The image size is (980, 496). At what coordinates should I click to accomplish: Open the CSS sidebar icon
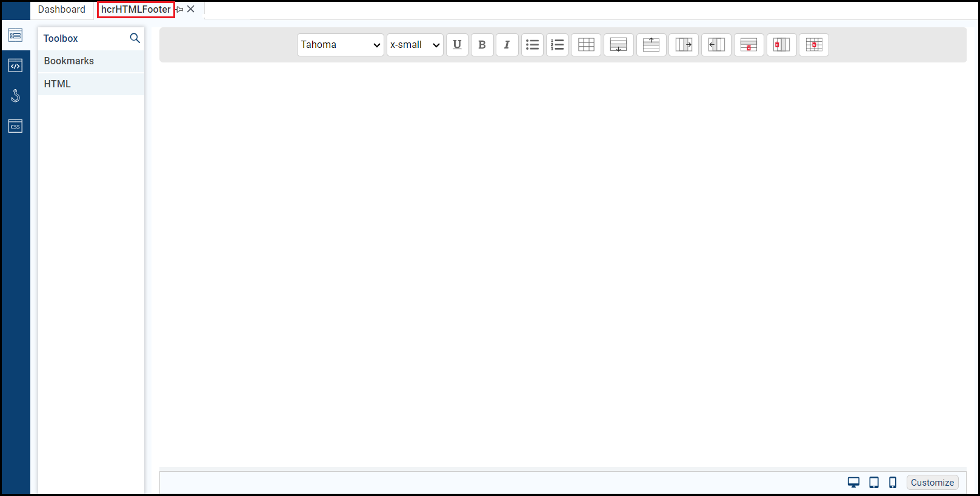point(15,126)
